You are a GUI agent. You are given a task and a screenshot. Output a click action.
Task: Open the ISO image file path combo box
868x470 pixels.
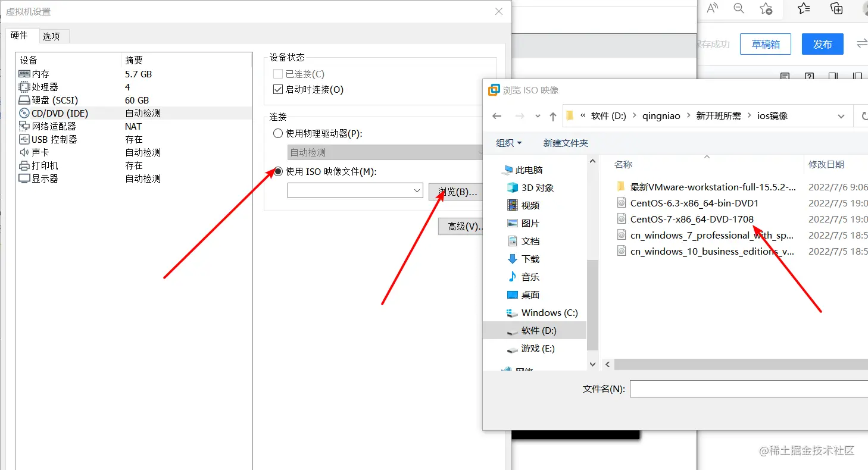(355, 190)
